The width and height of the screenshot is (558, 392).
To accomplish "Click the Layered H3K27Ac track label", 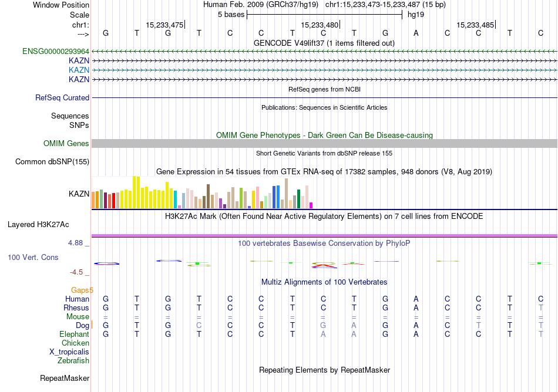I will [x=38, y=225].
